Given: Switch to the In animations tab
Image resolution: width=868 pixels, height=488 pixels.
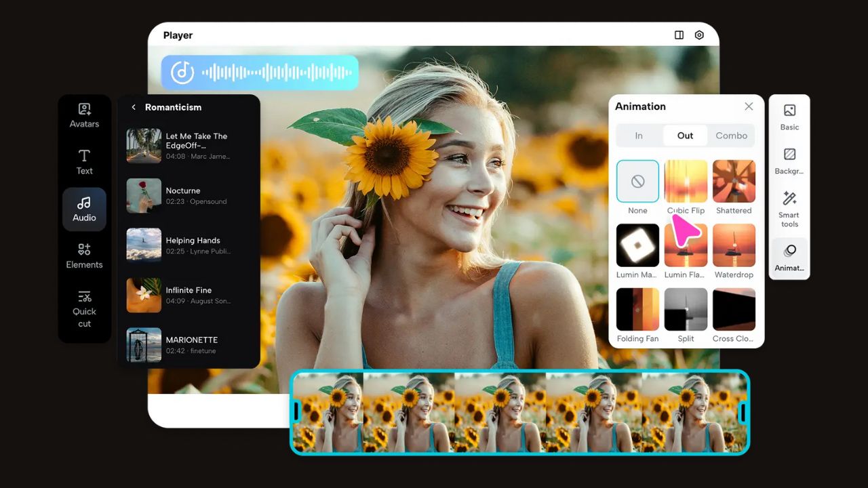Looking at the screenshot, I should 637,136.
